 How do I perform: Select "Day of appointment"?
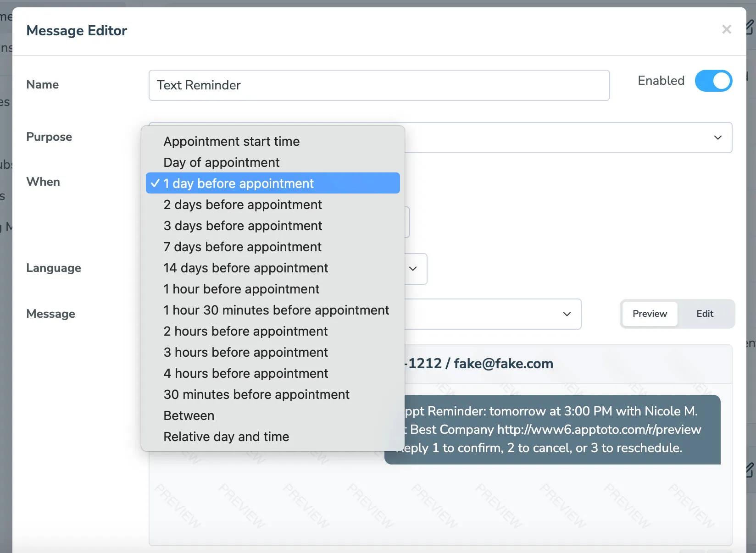click(221, 162)
